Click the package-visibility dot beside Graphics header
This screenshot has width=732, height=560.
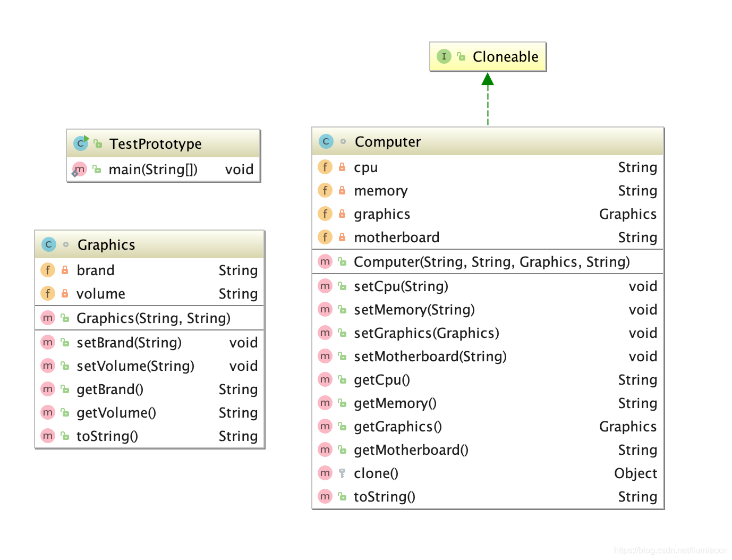pyautogui.click(x=66, y=244)
